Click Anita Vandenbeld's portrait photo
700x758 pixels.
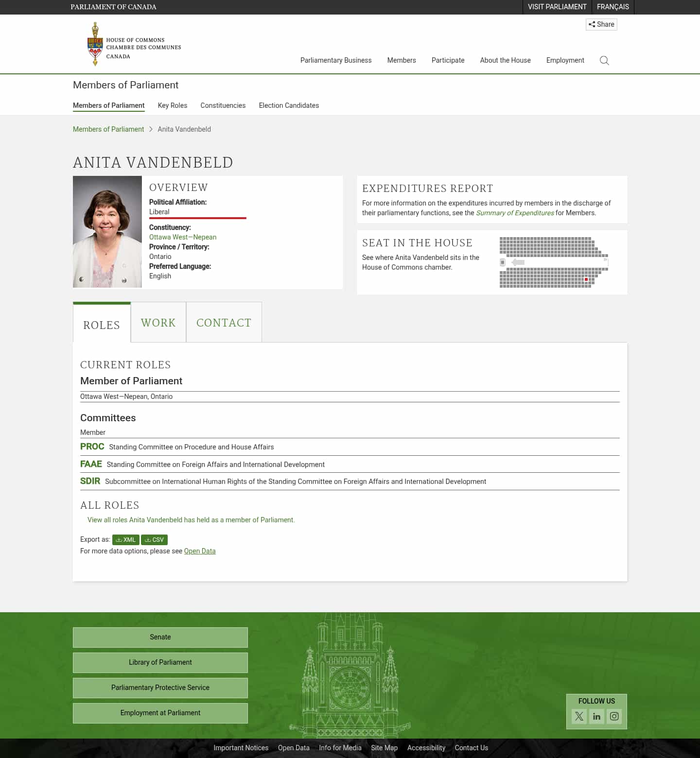(x=107, y=232)
